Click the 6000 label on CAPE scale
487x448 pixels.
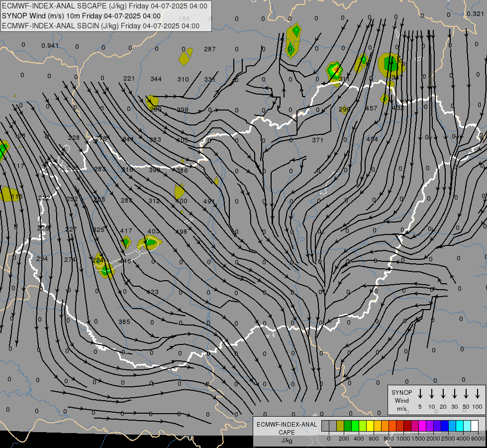(x=478, y=439)
